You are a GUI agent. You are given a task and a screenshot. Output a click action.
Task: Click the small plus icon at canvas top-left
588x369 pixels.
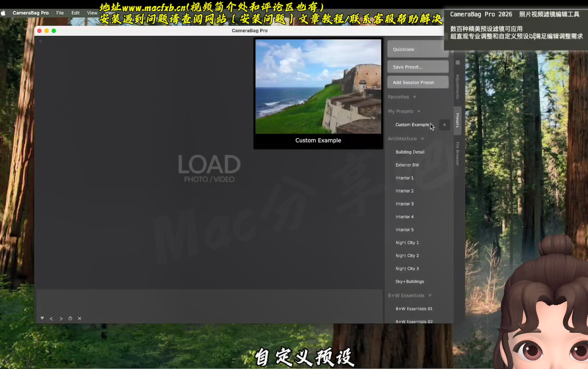(40, 41)
